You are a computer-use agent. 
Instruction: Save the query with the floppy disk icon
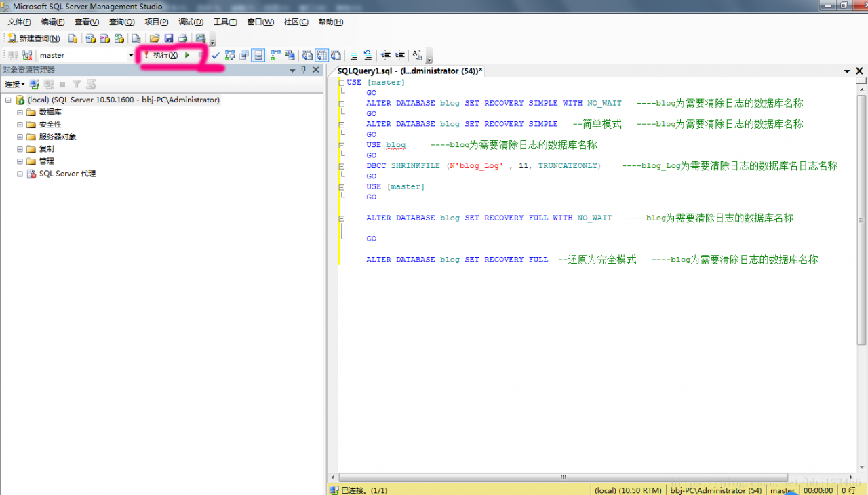tap(169, 38)
